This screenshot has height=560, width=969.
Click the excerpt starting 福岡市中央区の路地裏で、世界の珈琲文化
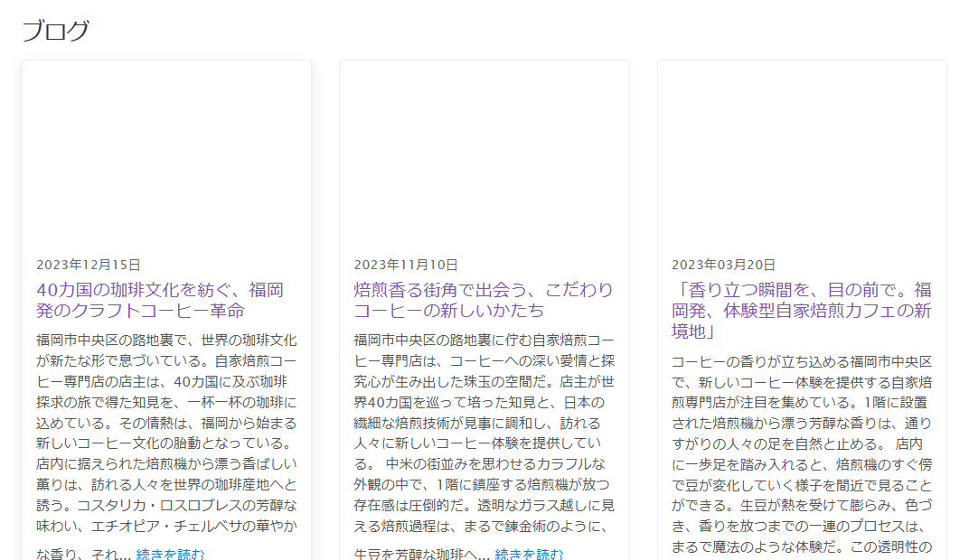click(x=167, y=444)
